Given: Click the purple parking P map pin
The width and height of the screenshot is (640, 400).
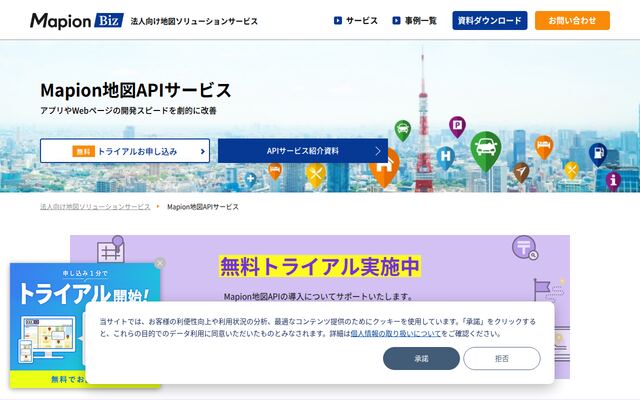Looking at the screenshot, I should pos(457,126).
